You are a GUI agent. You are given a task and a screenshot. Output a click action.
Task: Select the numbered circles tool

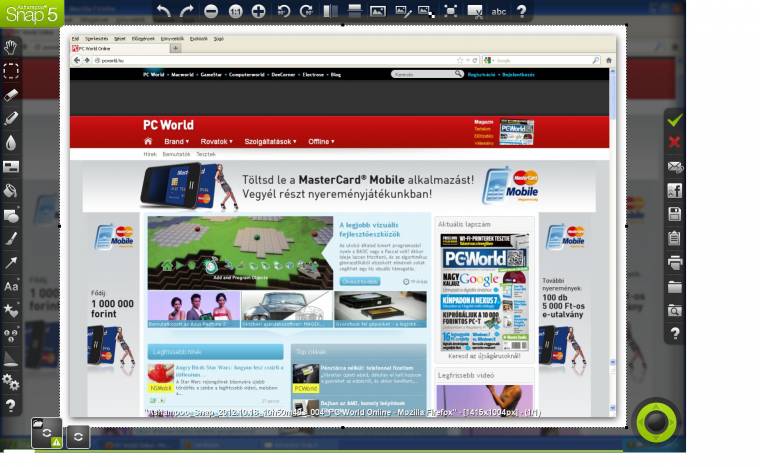click(11, 334)
